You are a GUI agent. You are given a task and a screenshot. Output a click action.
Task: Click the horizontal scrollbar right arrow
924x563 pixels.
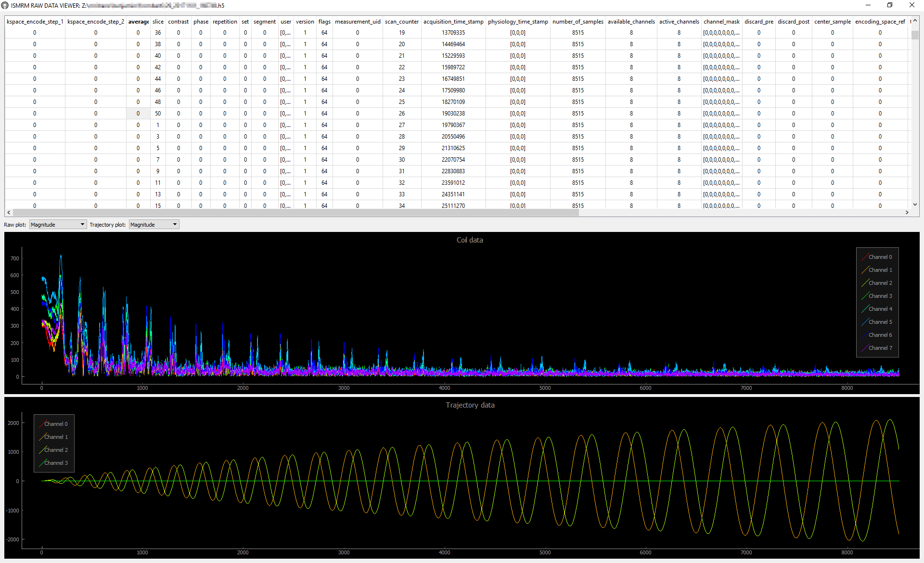(907, 212)
